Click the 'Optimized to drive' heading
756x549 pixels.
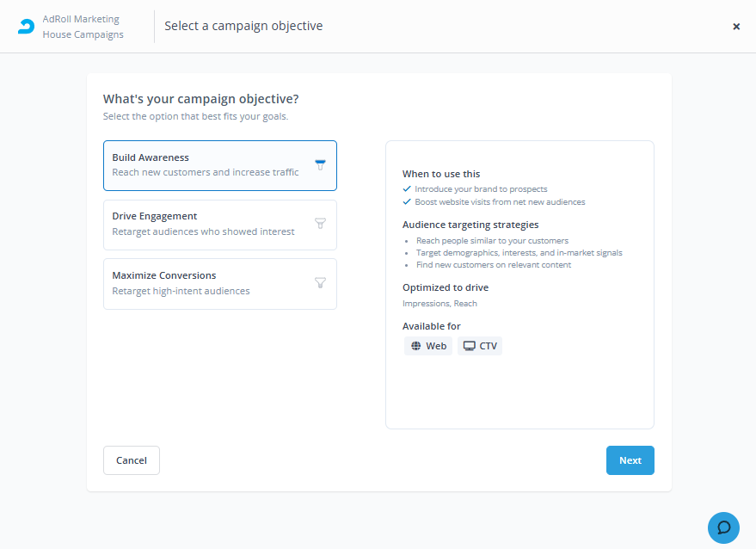pyautogui.click(x=446, y=287)
